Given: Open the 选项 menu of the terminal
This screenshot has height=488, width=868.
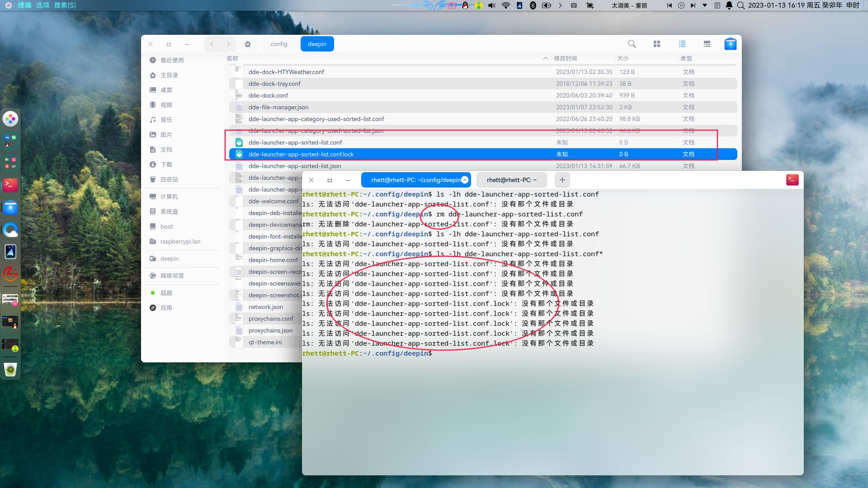Looking at the screenshot, I should pos(42,5).
